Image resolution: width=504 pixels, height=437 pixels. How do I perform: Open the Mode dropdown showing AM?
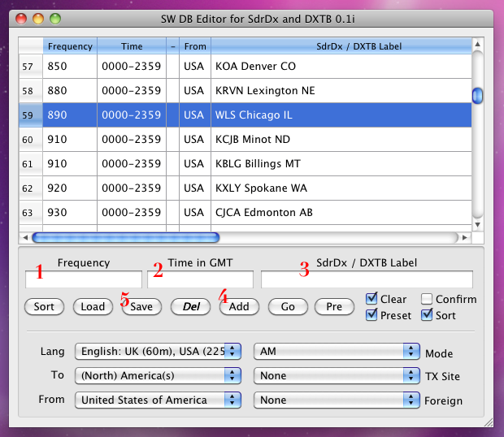point(337,351)
